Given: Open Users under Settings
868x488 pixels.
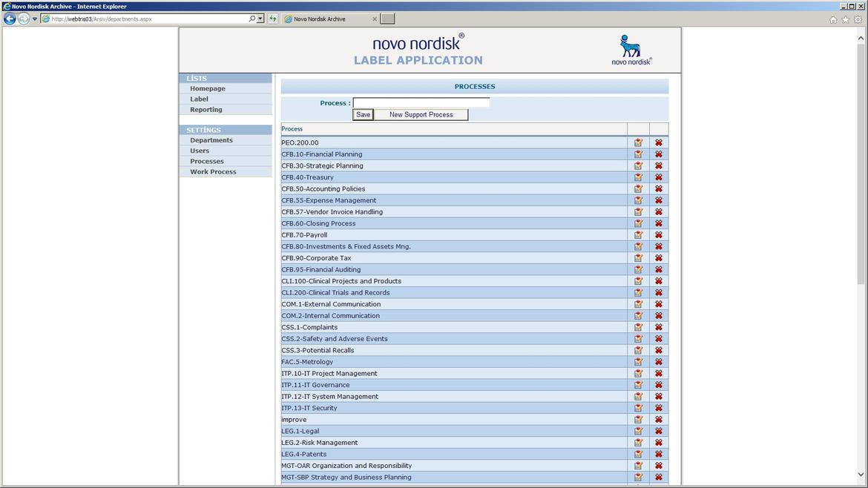Looking at the screenshot, I should [x=200, y=151].
